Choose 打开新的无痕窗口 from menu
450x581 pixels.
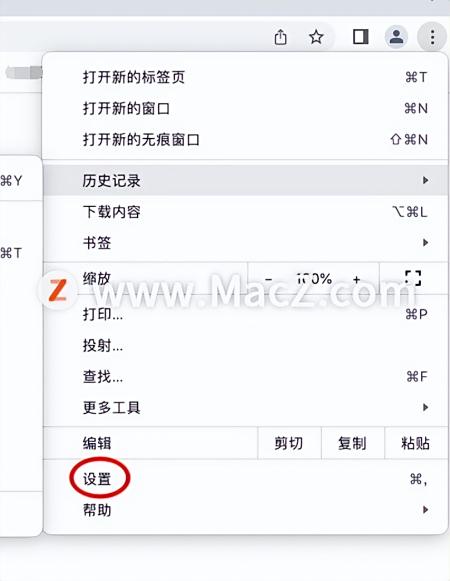245,140
